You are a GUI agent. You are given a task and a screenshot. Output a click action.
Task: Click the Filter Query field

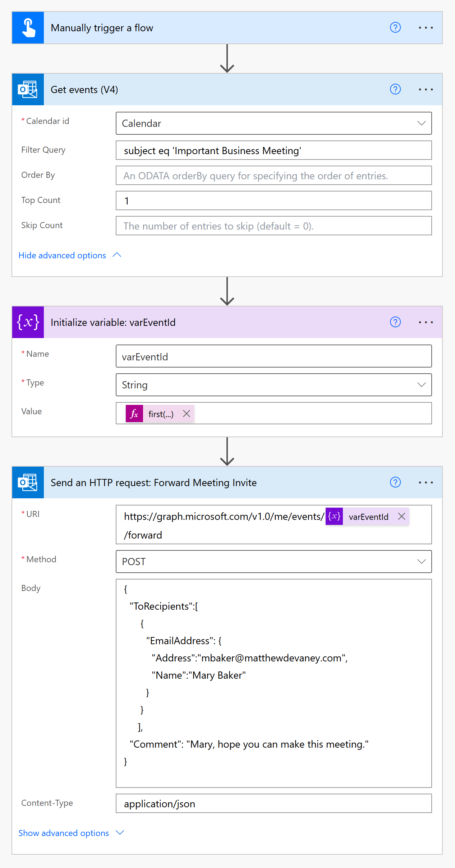point(273,151)
